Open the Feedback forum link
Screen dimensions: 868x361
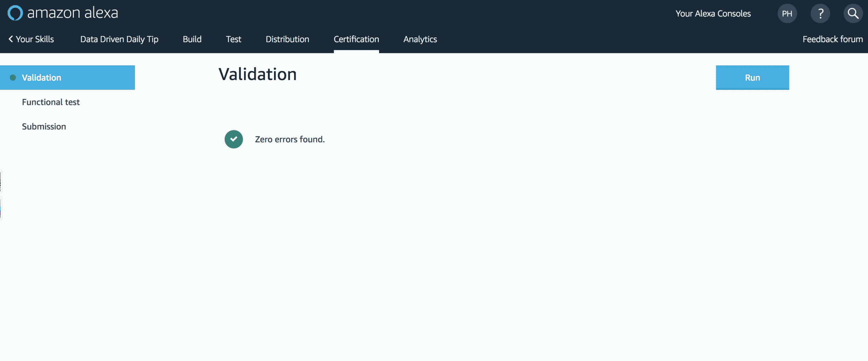click(832, 39)
